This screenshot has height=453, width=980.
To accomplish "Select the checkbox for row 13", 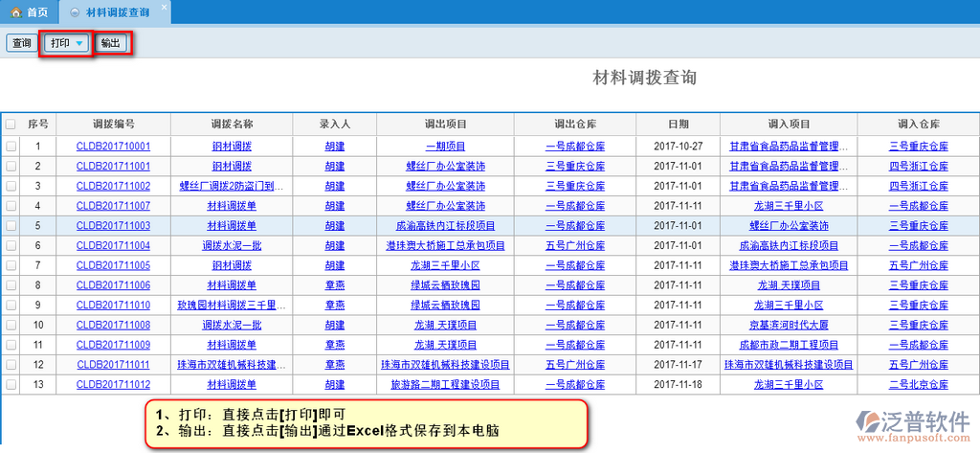I will coord(11,385).
